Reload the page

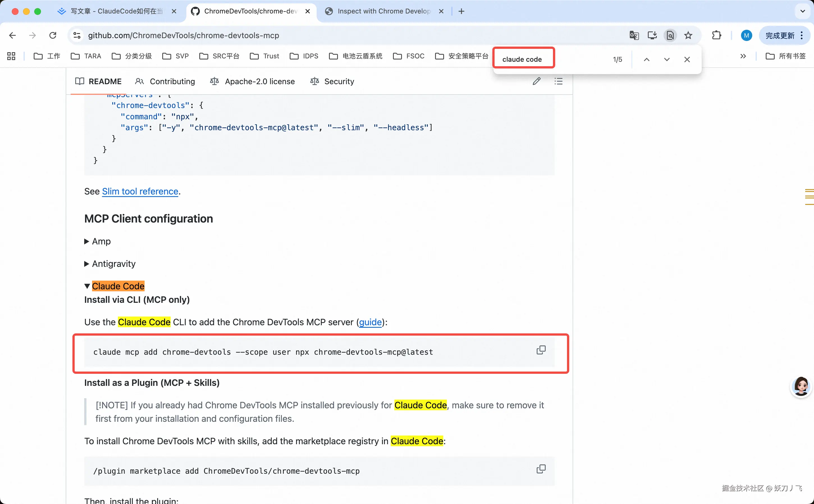tap(53, 35)
